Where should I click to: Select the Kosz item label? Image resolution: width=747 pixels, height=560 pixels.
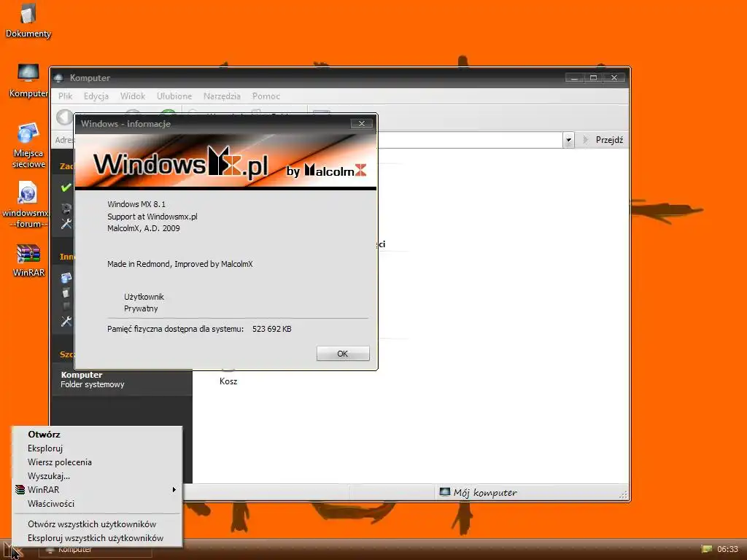coord(228,381)
